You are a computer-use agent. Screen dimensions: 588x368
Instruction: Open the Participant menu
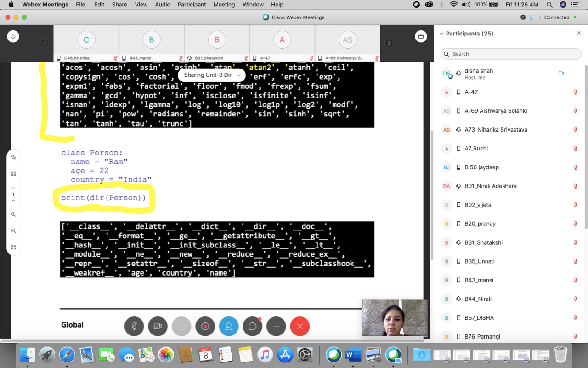click(x=192, y=5)
